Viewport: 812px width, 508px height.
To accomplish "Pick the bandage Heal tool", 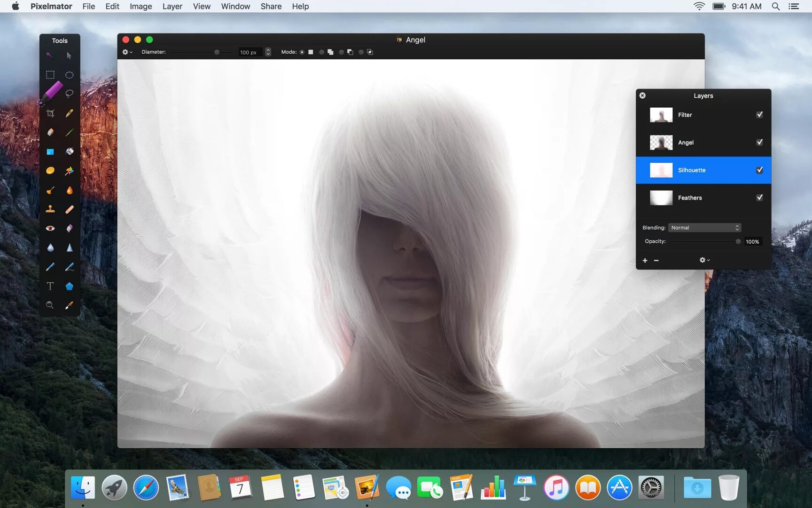I will [70, 209].
